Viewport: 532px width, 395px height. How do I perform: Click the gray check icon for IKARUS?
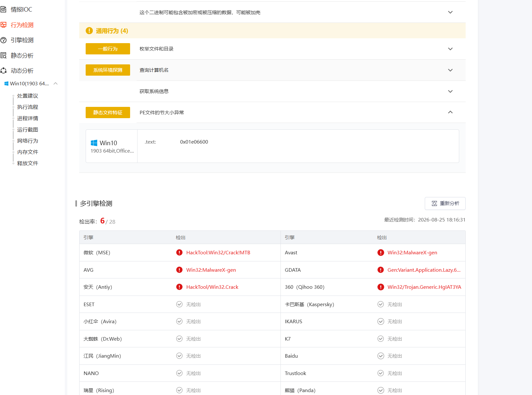(381, 321)
